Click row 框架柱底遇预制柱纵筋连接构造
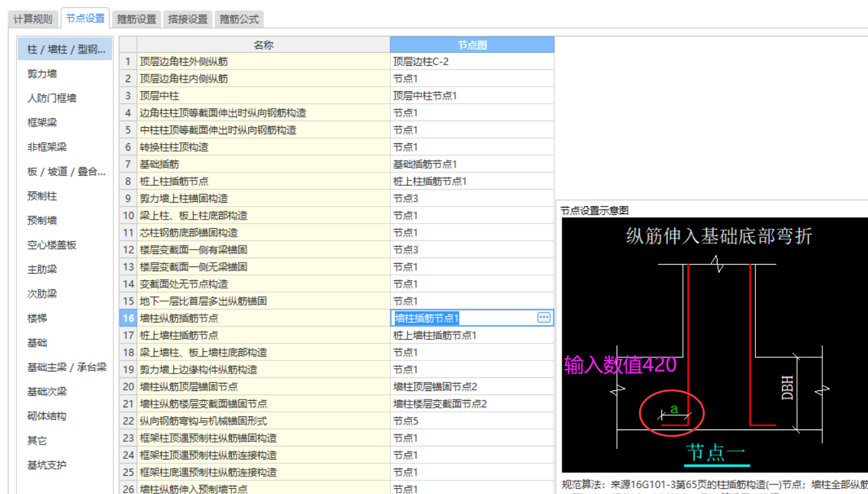 click(x=263, y=472)
